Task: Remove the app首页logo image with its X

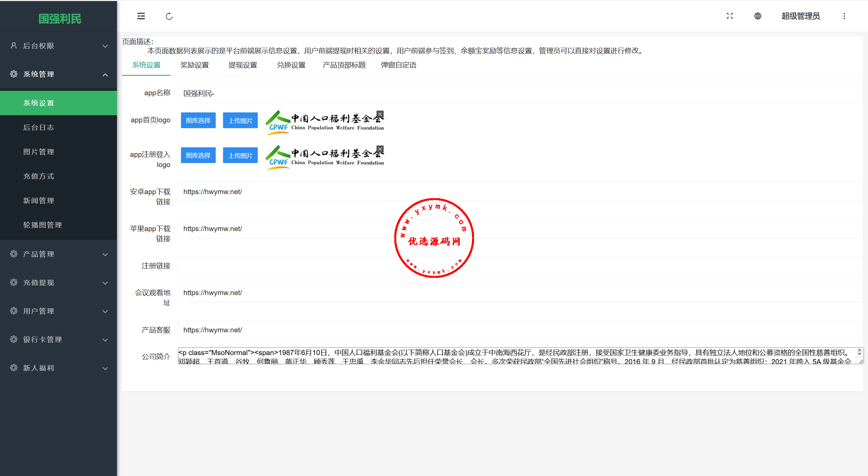Action: coord(380,114)
